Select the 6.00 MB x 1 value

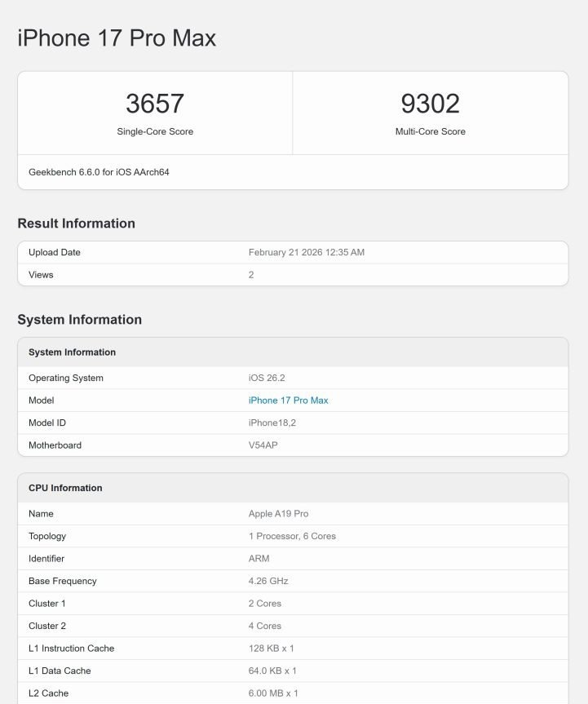coord(273,693)
